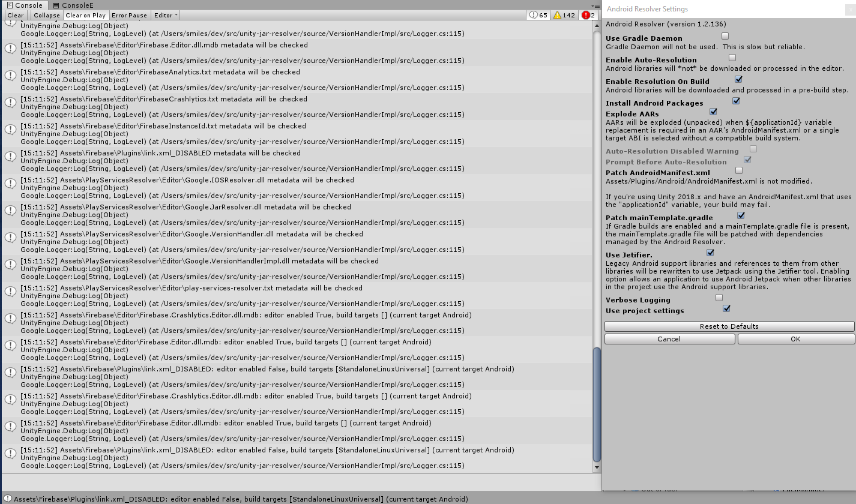Image resolution: width=856 pixels, height=504 pixels.
Task: Click the warning icon beside the play-services-resolver.txt entry
Action: click(10, 292)
